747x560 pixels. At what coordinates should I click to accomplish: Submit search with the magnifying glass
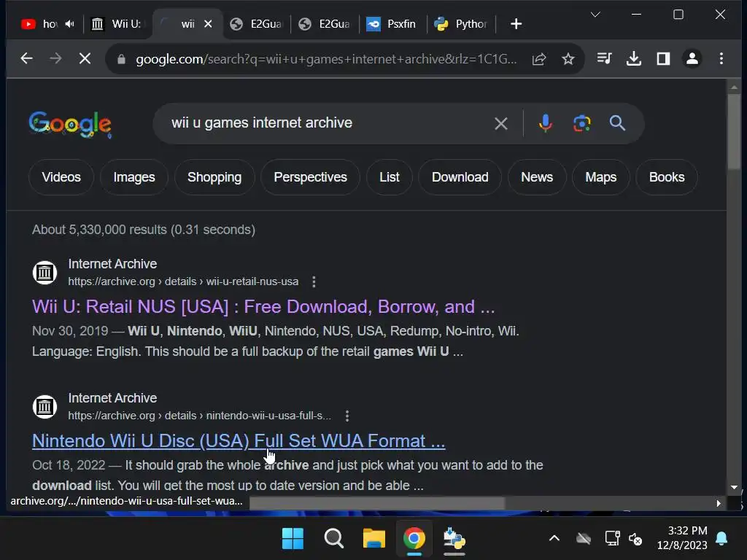point(617,123)
